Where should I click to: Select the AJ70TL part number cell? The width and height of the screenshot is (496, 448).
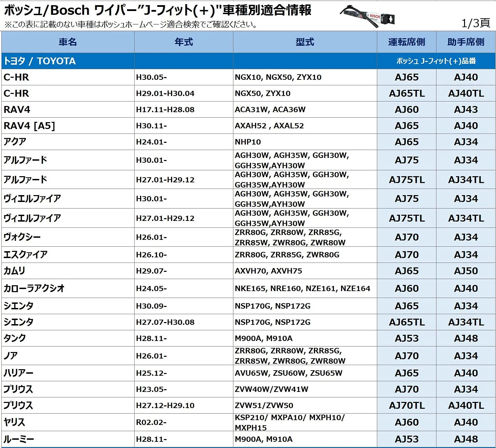click(407, 405)
